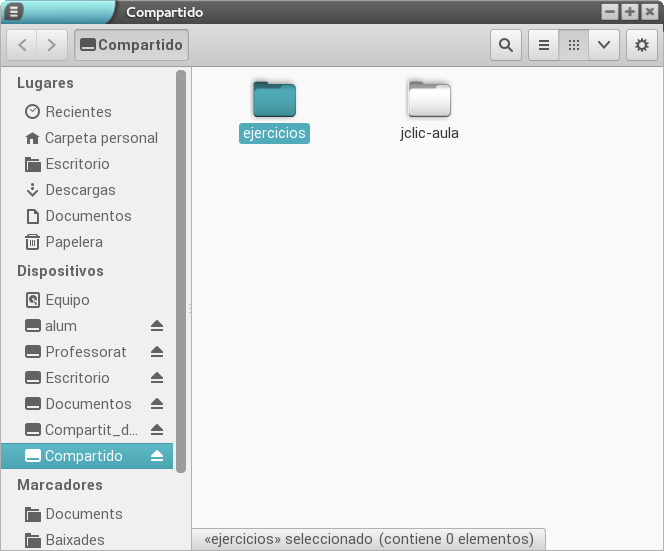Open Descargas from the sidebar
The width and height of the screenshot is (664, 551).
80,190
